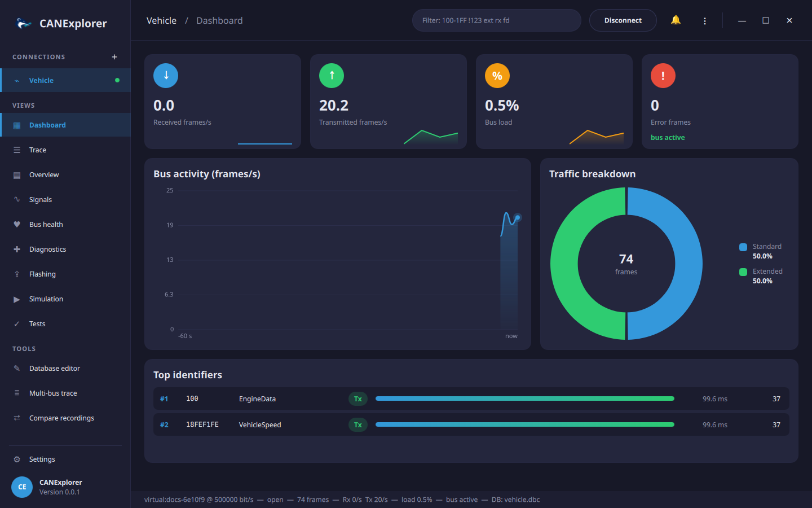Open the Dashboard view
This screenshot has height=508, width=812.
click(x=65, y=125)
